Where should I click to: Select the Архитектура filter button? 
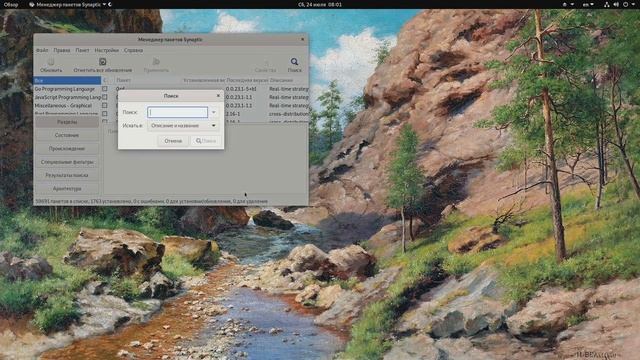pyautogui.click(x=67, y=189)
